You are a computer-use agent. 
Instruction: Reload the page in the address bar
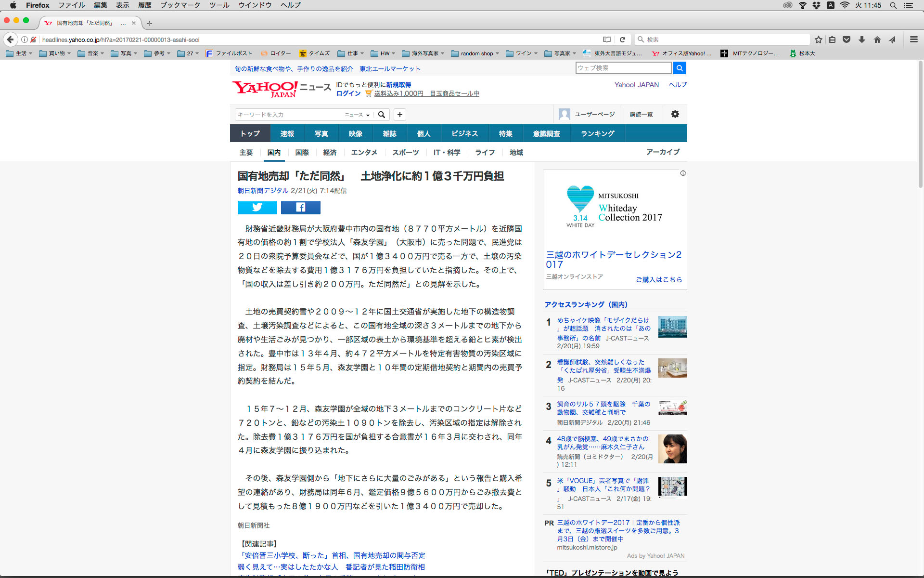click(622, 39)
